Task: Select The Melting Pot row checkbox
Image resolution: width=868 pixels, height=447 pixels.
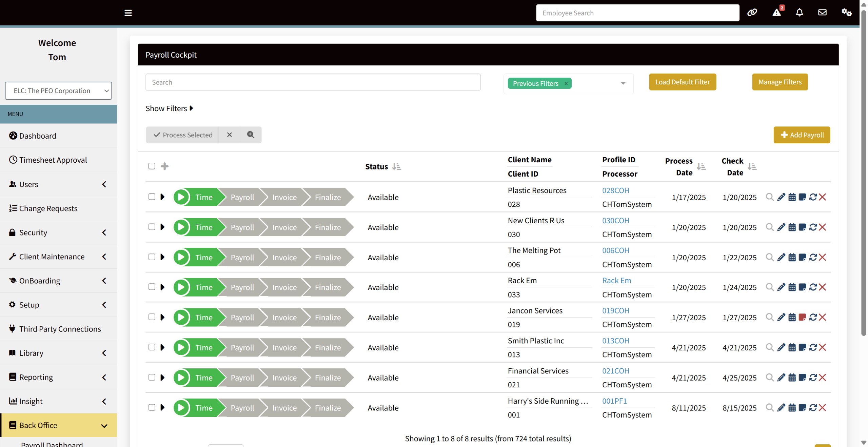Action: 152,257
